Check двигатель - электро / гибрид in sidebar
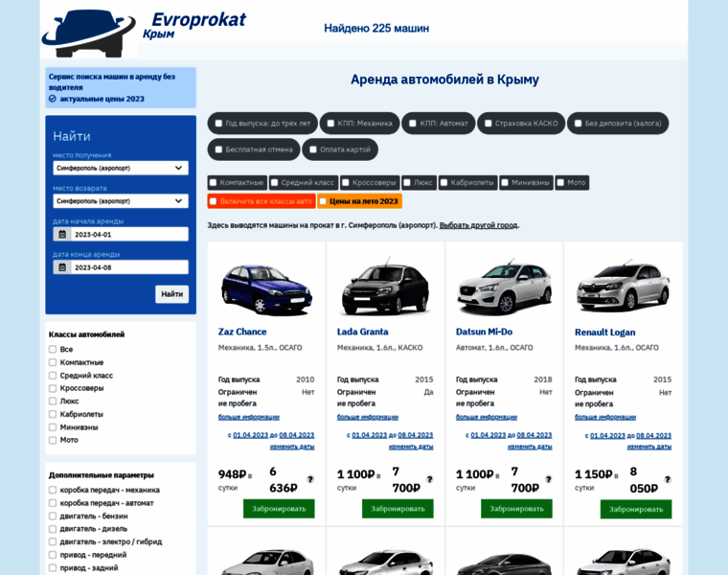 (53, 542)
